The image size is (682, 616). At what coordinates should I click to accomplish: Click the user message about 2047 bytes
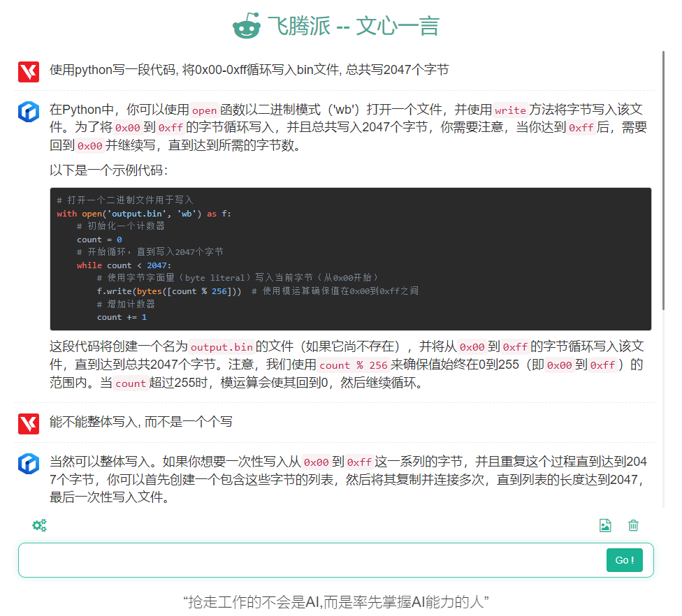[249, 70]
